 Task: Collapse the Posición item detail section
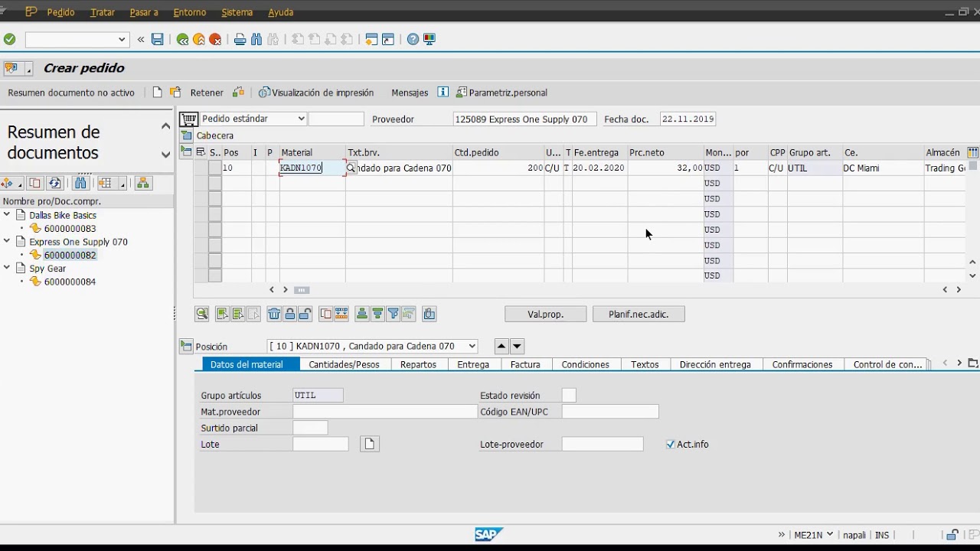point(186,347)
